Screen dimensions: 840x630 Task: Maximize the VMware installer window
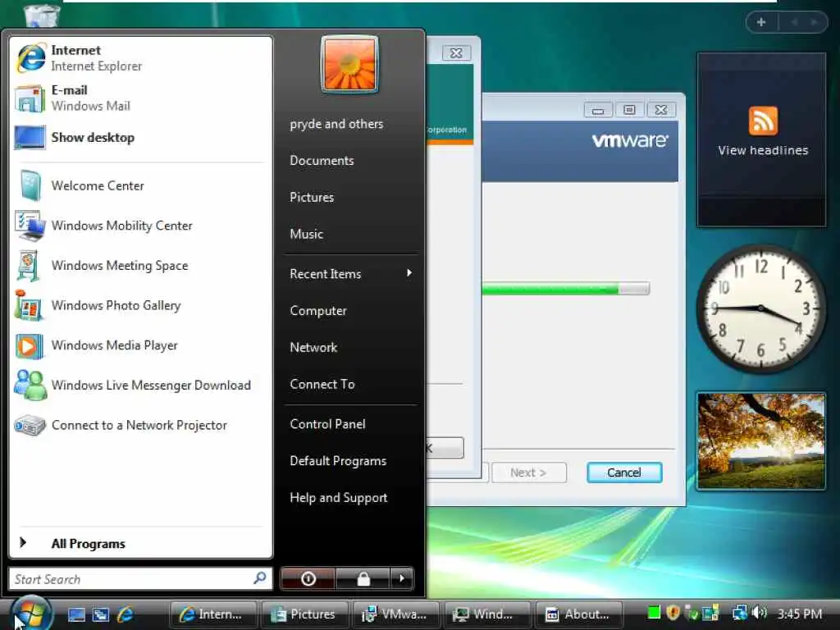629,110
